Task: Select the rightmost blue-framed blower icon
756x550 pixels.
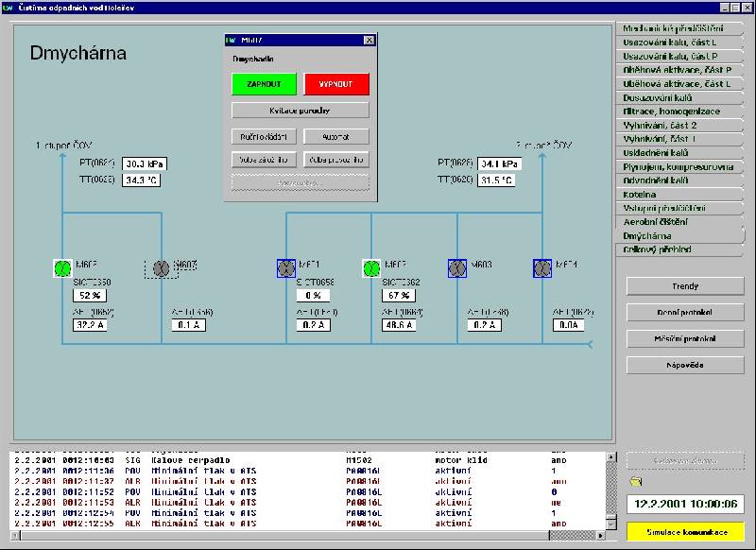Action: tap(541, 268)
